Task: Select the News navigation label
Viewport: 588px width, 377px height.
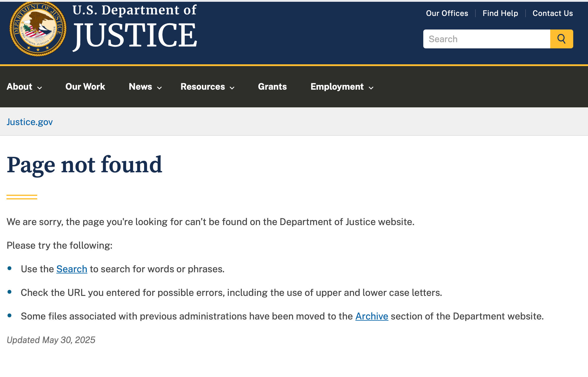Action: pos(140,87)
